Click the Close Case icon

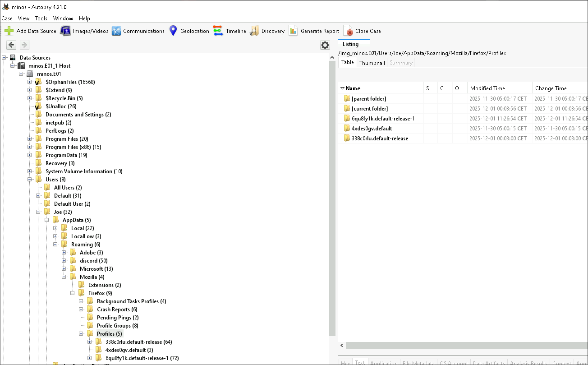coord(348,31)
